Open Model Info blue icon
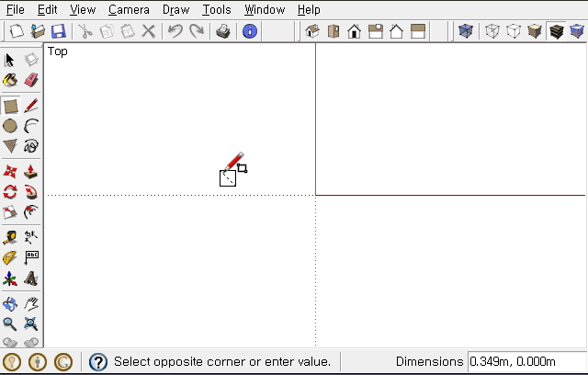Image resolution: width=588 pixels, height=375 pixels. [x=250, y=31]
